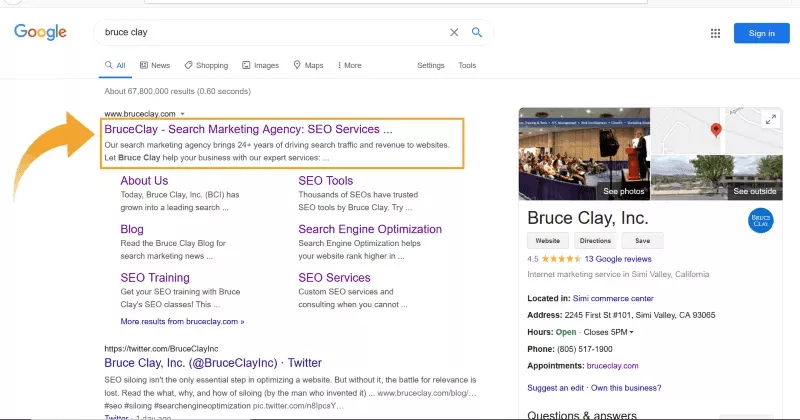Open the dropdown arrow beside www.bruceclay.com

pyautogui.click(x=182, y=114)
